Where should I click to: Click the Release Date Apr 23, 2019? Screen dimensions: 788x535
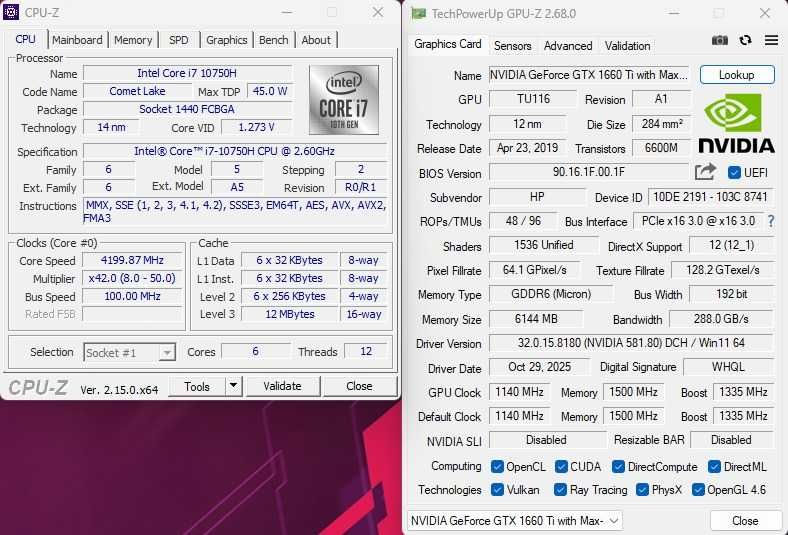point(527,148)
